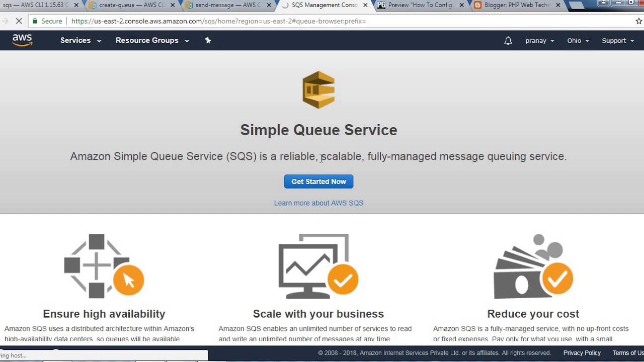The image size is (644, 362).
Task: Click the Reduce your cost money icon
Action: (533, 266)
